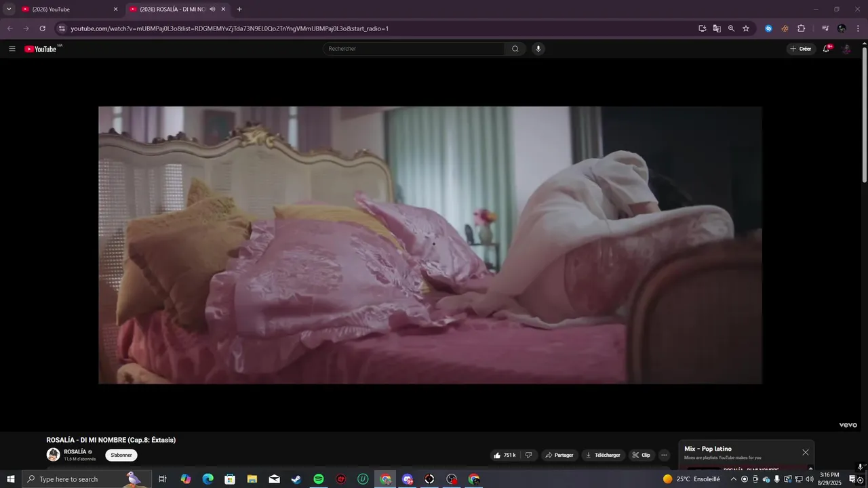This screenshot has height=488, width=868.
Task: Open the Shazam extension
Action: click(x=768, y=28)
